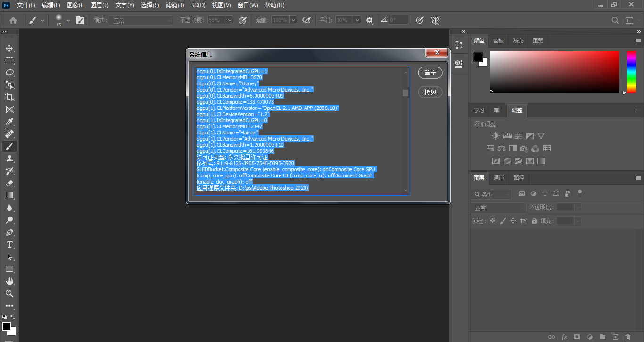Switch to the 库 tab
Viewport: 644px width, 342px height.
click(x=496, y=110)
